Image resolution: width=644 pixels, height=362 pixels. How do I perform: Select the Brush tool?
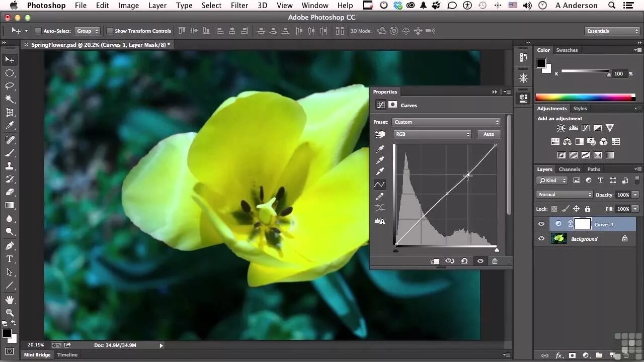click(10, 152)
